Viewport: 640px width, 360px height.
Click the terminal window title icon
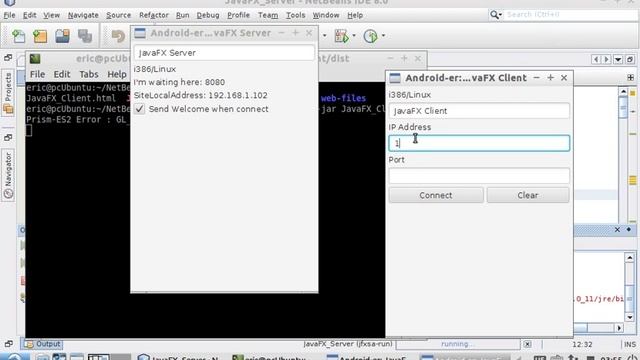click(x=35, y=59)
